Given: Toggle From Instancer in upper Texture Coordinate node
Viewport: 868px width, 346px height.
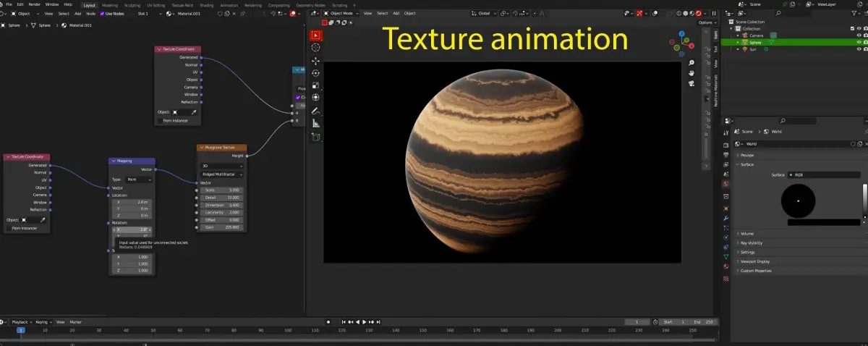Looking at the screenshot, I should click(160, 121).
